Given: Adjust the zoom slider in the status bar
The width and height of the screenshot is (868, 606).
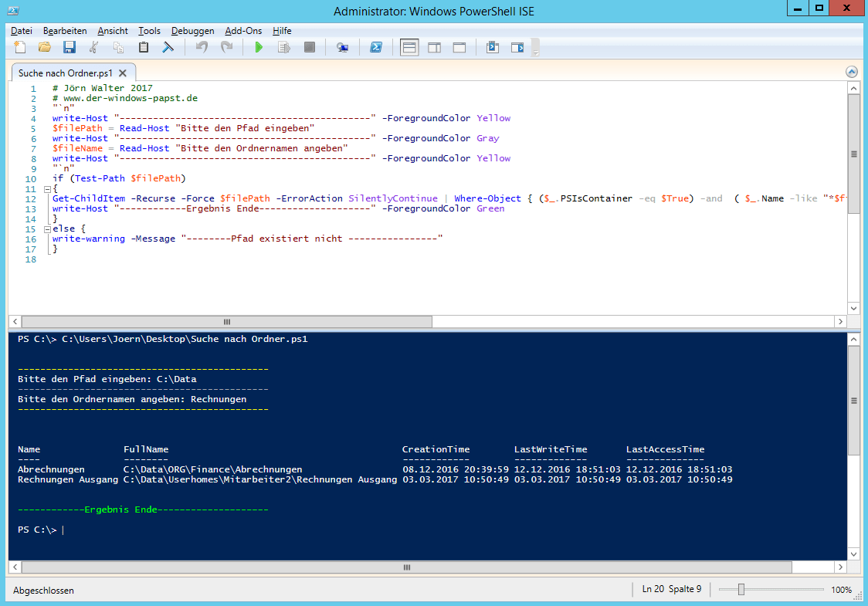Looking at the screenshot, I should [741, 590].
